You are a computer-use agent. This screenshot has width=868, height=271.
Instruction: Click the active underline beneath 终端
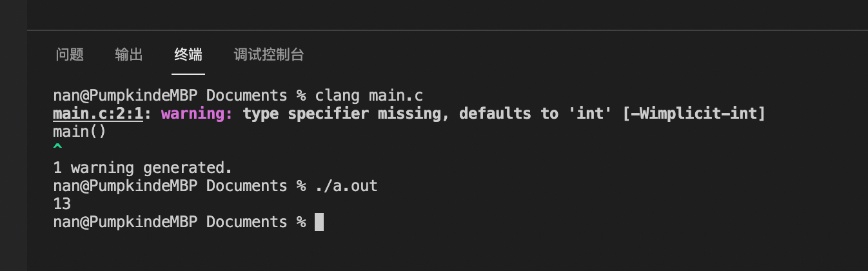[188, 74]
